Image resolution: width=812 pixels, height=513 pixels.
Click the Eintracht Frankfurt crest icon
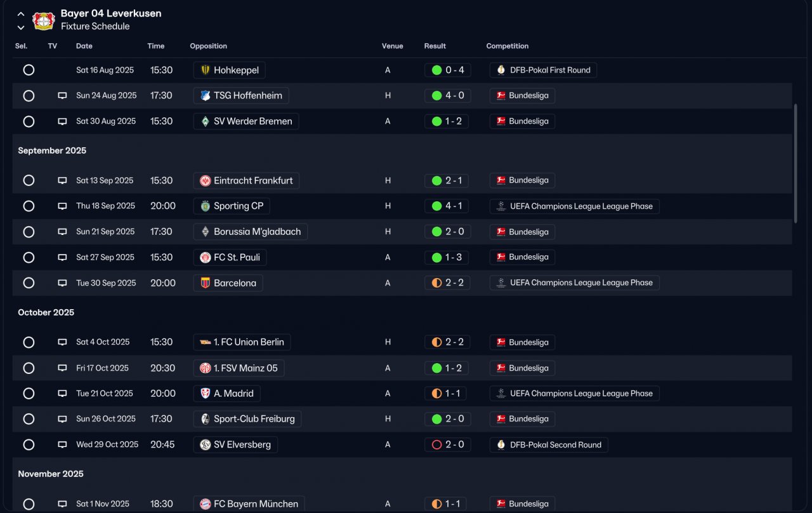tap(205, 181)
